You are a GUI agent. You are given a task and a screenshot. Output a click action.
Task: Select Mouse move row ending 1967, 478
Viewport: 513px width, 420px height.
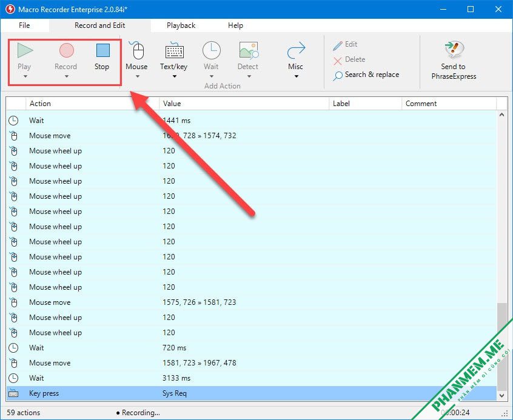point(252,363)
